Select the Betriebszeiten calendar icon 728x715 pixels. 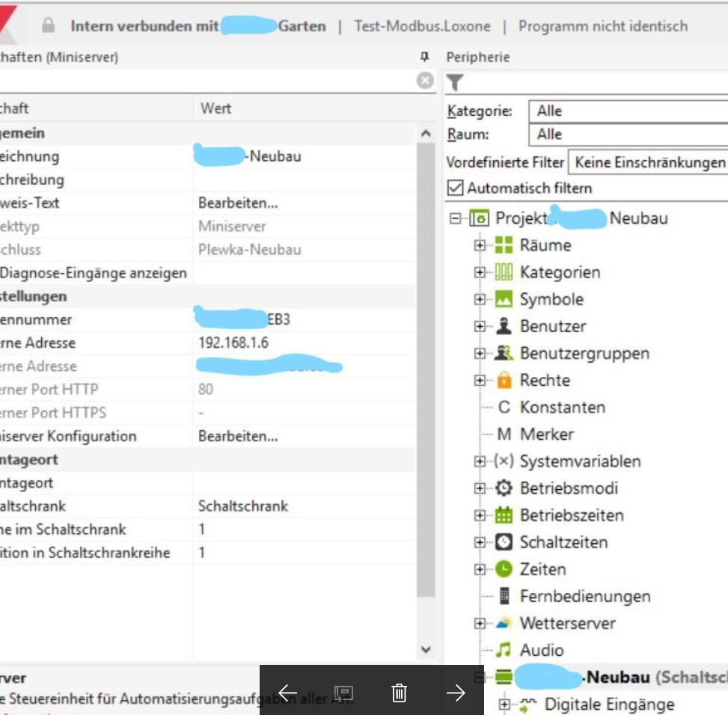pos(504,515)
